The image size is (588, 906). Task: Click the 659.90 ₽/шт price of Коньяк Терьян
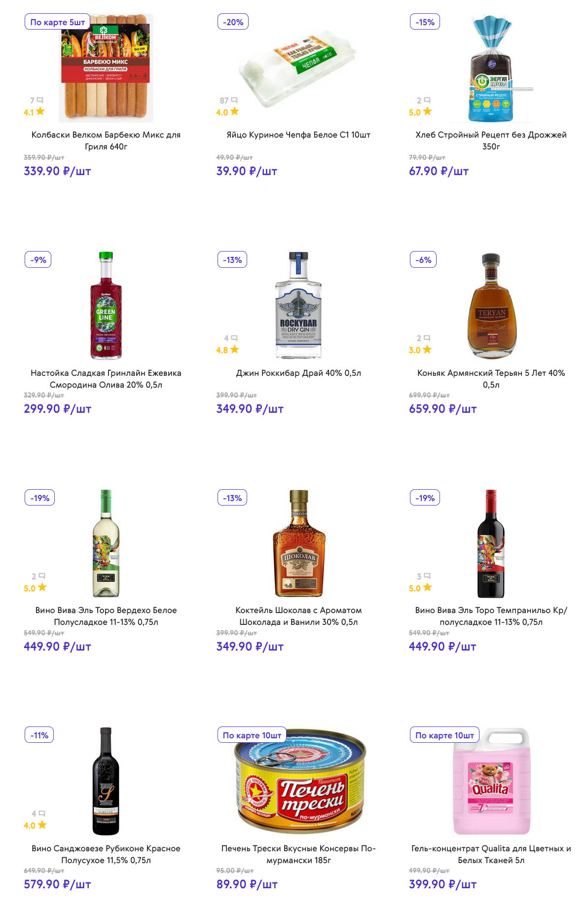[x=442, y=409]
